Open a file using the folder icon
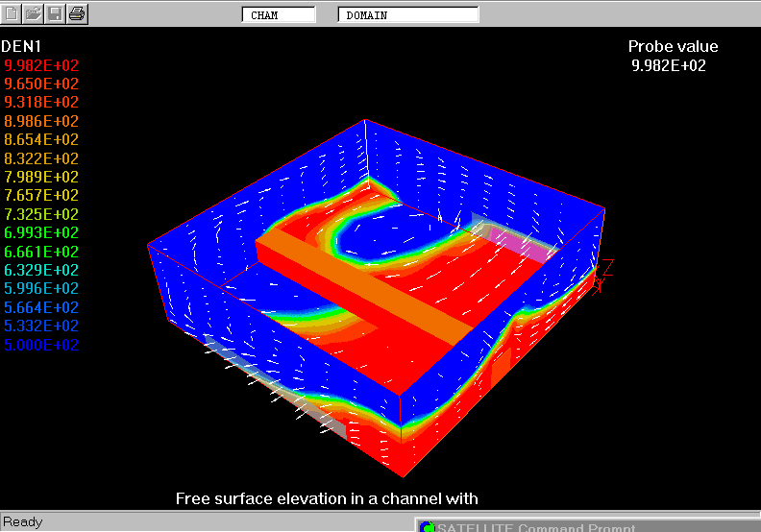761x532 pixels. (x=34, y=13)
